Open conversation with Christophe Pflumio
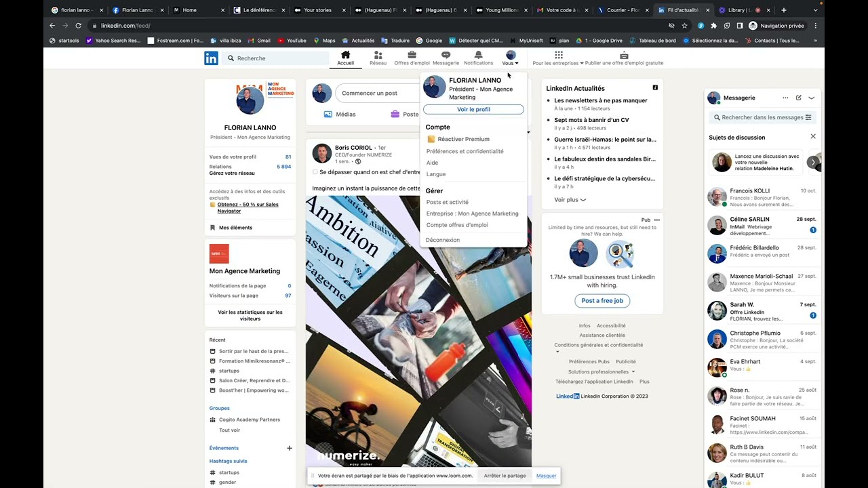Viewport: 868px width, 488px height. pos(762,340)
